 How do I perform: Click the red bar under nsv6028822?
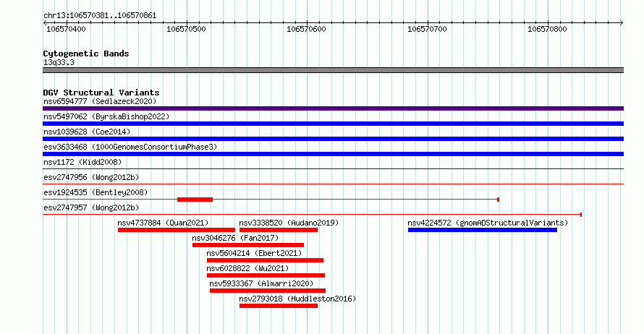266,275
